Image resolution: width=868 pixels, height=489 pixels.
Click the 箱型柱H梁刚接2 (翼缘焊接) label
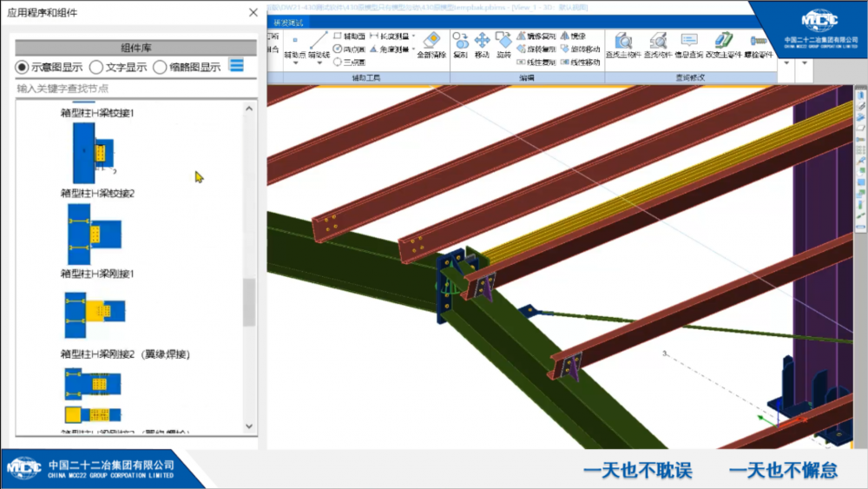(125, 354)
